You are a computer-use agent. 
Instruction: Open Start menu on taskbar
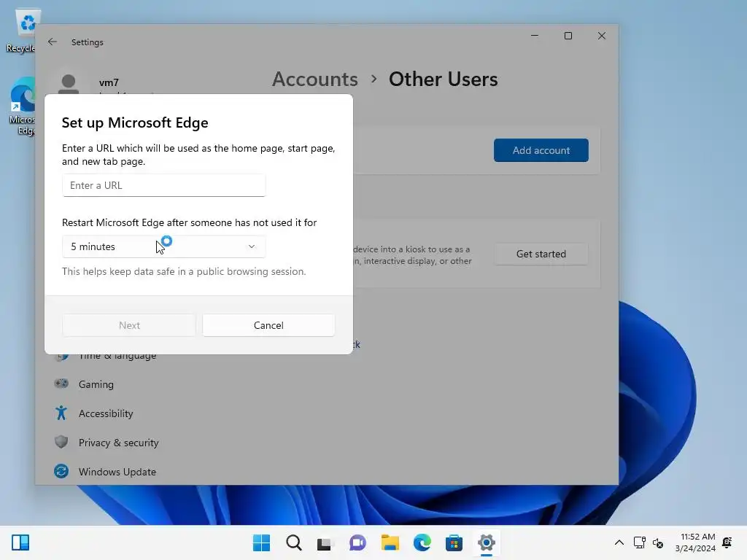[262, 542]
